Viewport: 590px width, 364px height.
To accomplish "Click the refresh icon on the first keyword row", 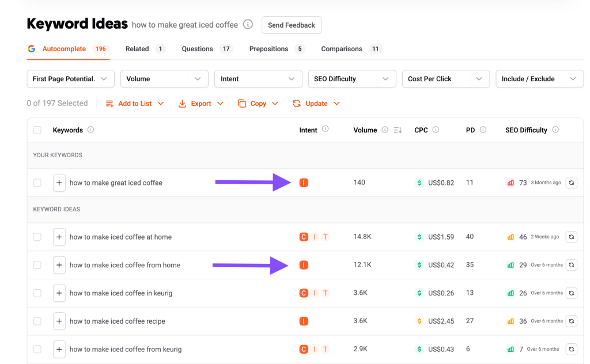I will pyautogui.click(x=571, y=183).
